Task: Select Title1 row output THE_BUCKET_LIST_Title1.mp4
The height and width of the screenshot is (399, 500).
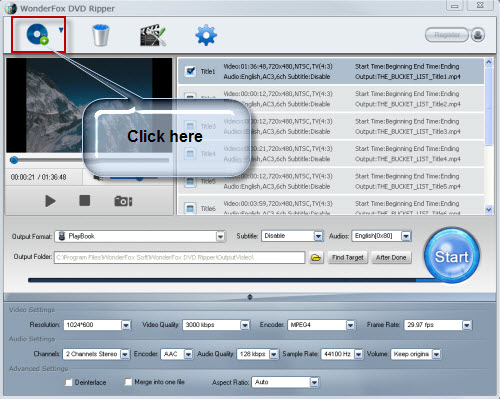Action: (x=331, y=71)
